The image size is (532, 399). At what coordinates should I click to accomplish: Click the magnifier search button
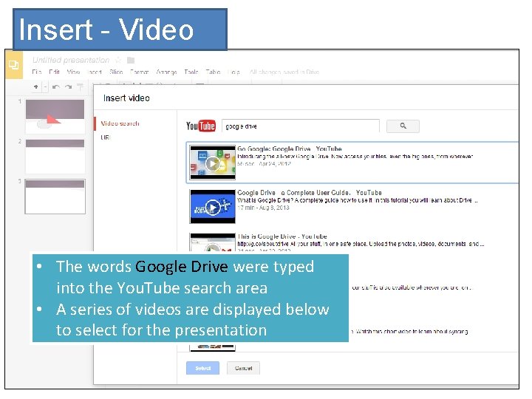pyautogui.click(x=403, y=126)
